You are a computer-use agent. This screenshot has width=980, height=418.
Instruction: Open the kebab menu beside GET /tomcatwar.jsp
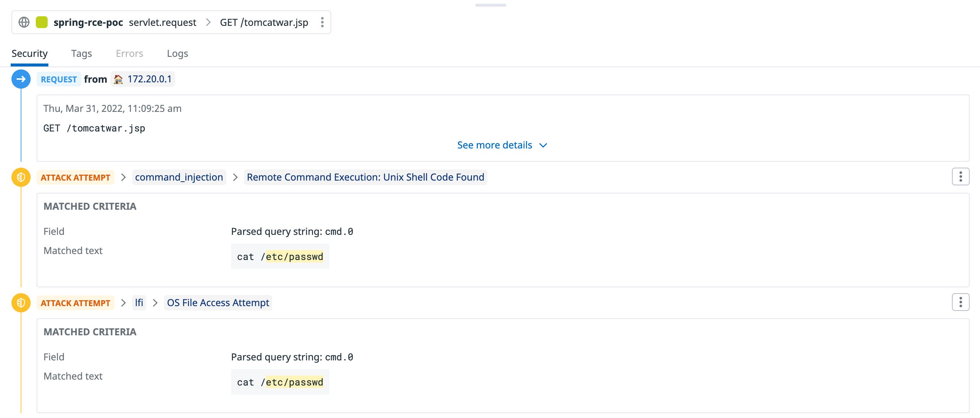coord(322,22)
